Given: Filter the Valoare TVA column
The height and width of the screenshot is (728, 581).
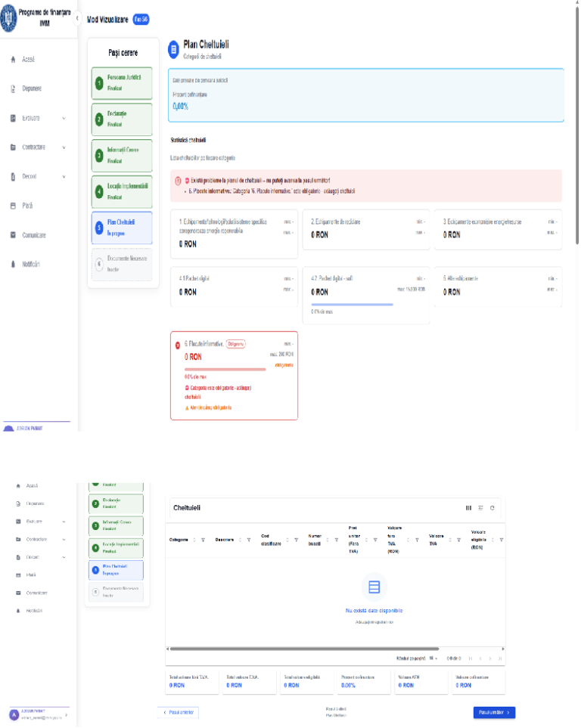Looking at the screenshot, I should pos(458,540).
